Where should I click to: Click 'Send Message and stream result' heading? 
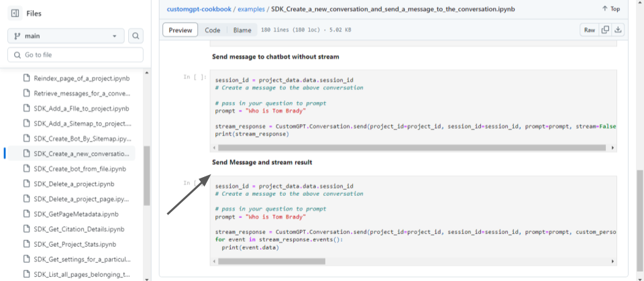click(x=262, y=162)
